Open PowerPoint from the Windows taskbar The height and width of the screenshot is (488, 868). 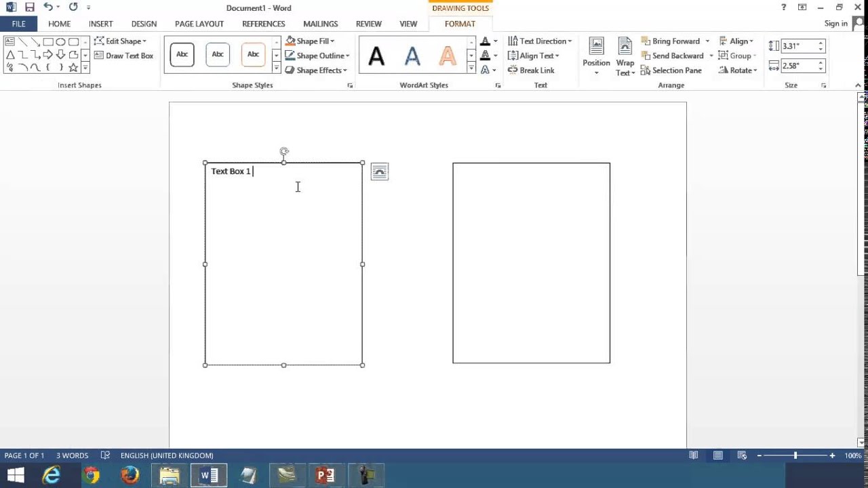(x=325, y=476)
